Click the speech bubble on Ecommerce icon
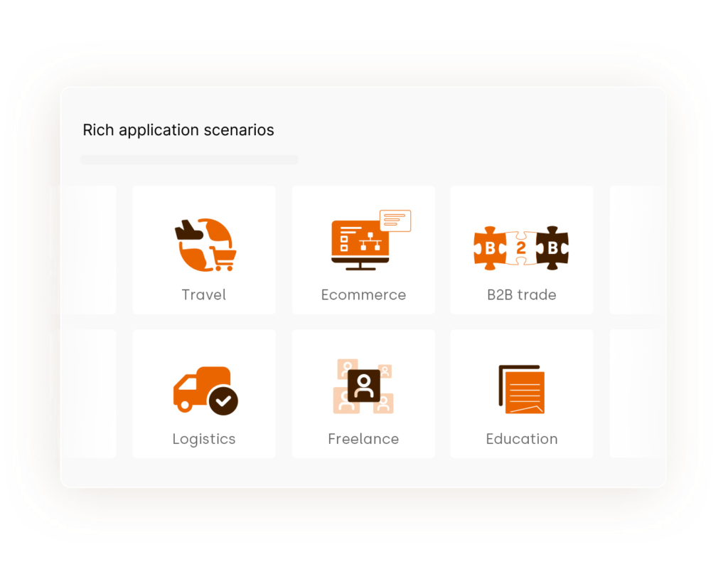 tap(395, 220)
